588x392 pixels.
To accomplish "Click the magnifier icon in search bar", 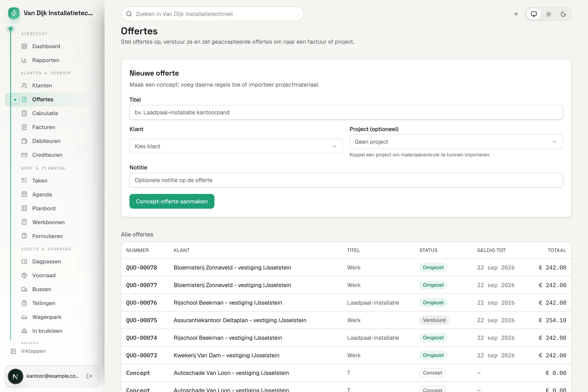I will 129,14.
